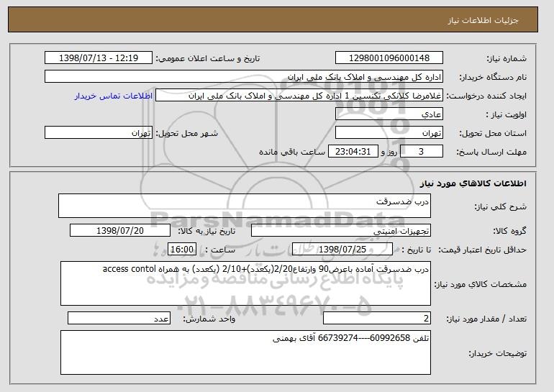The height and width of the screenshot is (392, 554).
Task: Click the unit of count field عدد
Action: tap(119, 318)
